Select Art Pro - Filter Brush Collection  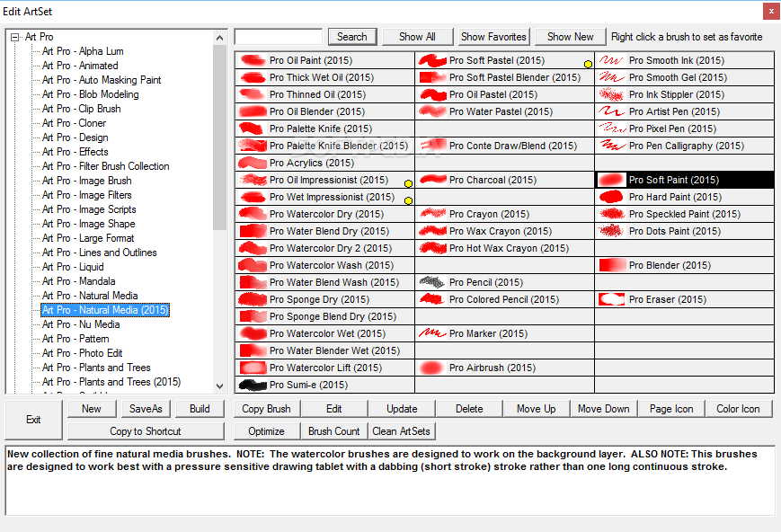[105, 166]
